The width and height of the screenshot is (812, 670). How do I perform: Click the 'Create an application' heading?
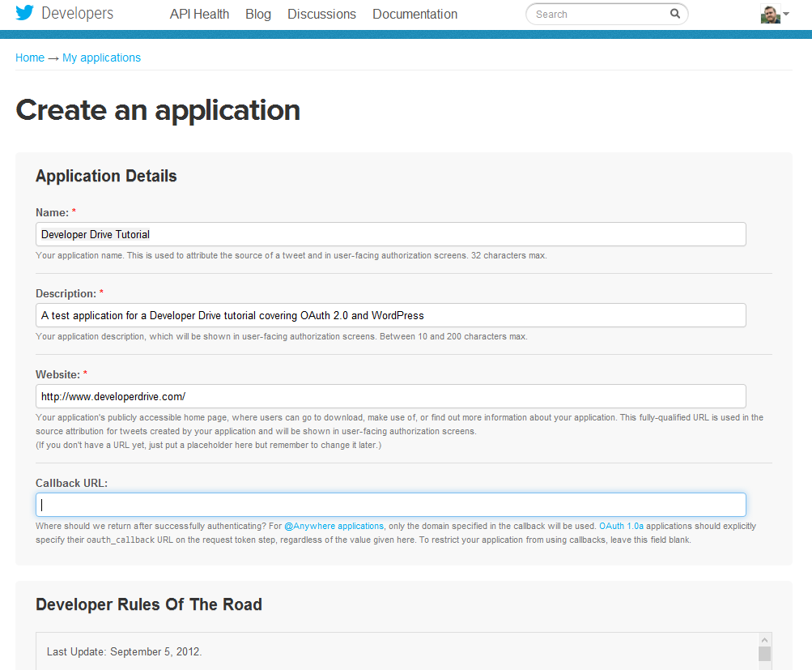[158, 110]
